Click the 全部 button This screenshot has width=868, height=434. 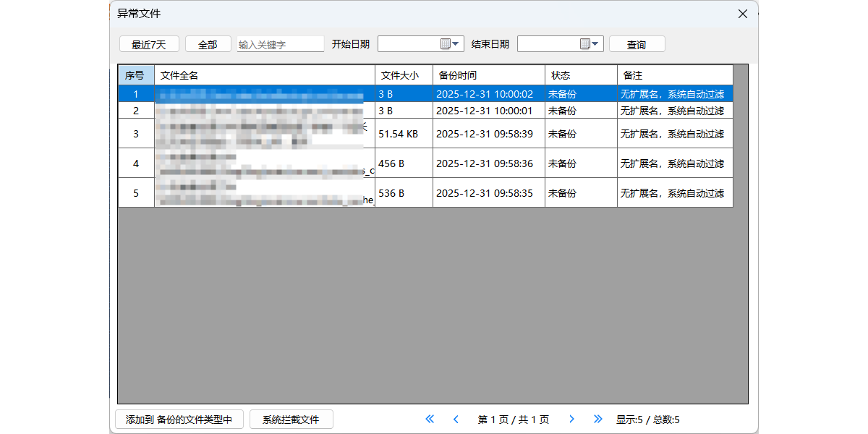click(208, 44)
